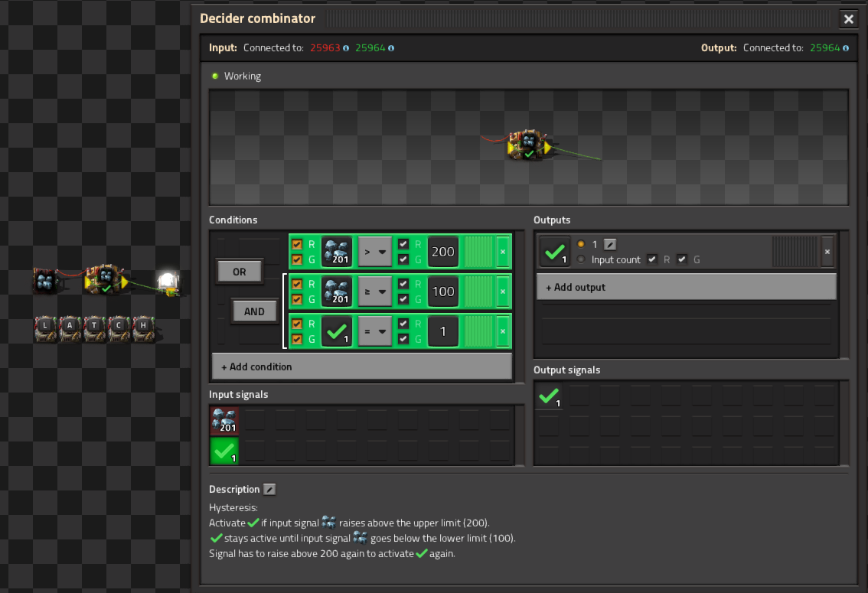Select the Input count radio option
This screenshot has height=593, width=868.
click(x=581, y=259)
